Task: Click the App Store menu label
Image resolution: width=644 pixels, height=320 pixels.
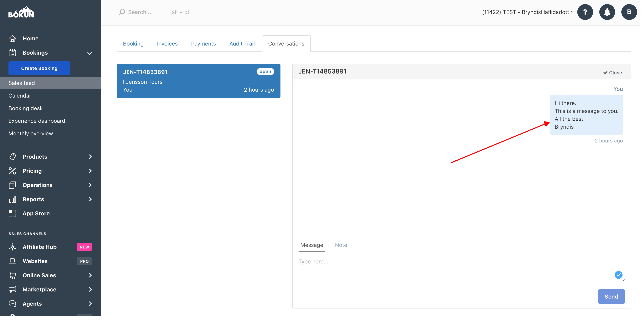Action: (x=36, y=215)
